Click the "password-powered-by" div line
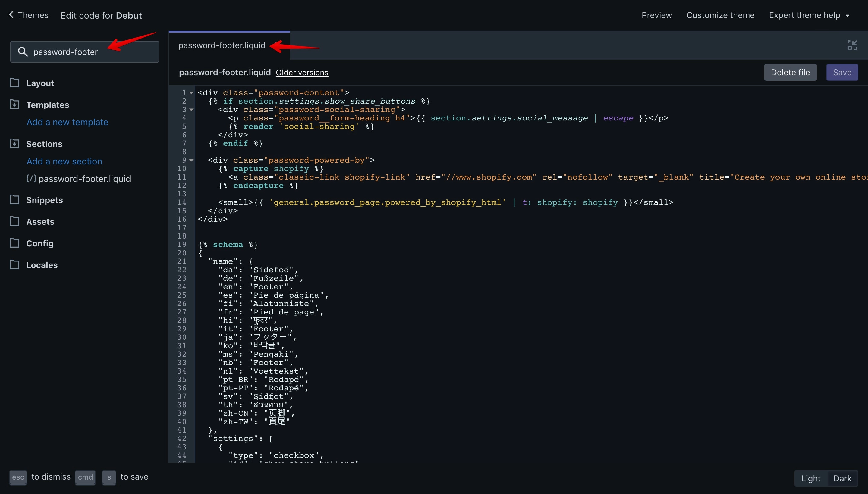 pos(291,160)
